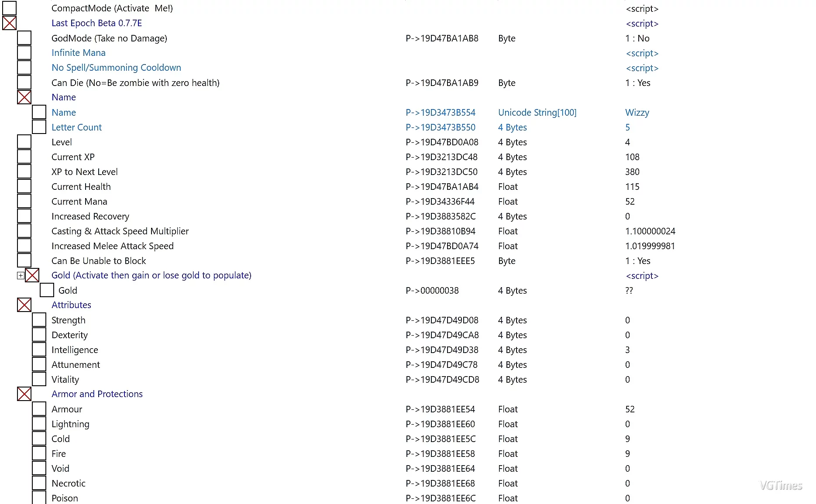The width and height of the screenshot is (816, 504).
Task: Tick the Necrotic protection checkbox
Action: [39, 483]
